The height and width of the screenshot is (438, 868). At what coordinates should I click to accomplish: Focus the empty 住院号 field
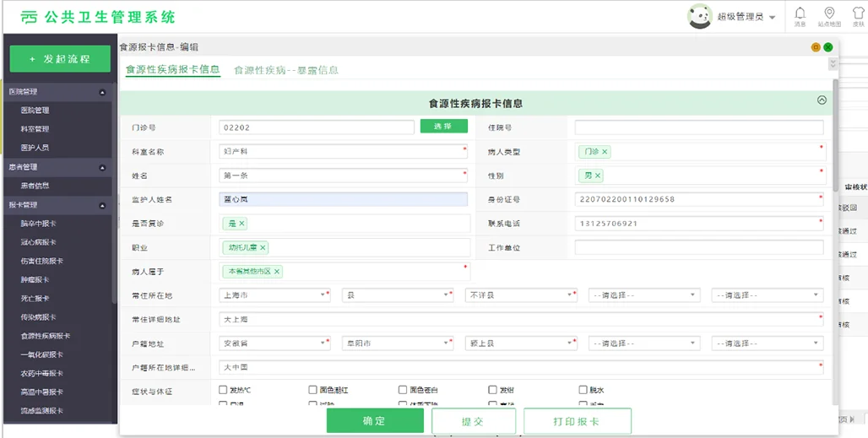(x=699, y=127)
